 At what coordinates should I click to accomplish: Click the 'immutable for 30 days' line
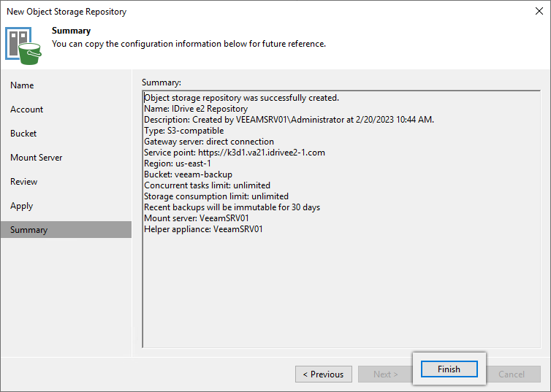[x=232, y=207]
